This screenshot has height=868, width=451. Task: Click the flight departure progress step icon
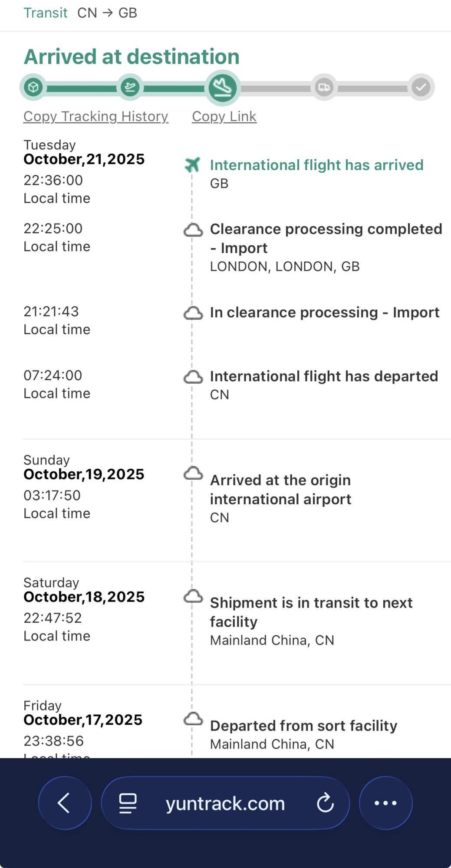pos(130,88)
